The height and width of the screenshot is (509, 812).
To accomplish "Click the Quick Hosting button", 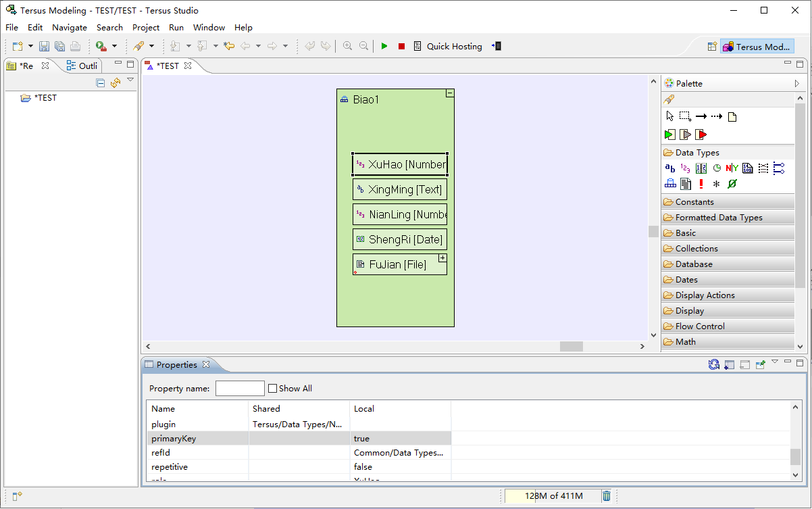I will (x=448, y=46).
